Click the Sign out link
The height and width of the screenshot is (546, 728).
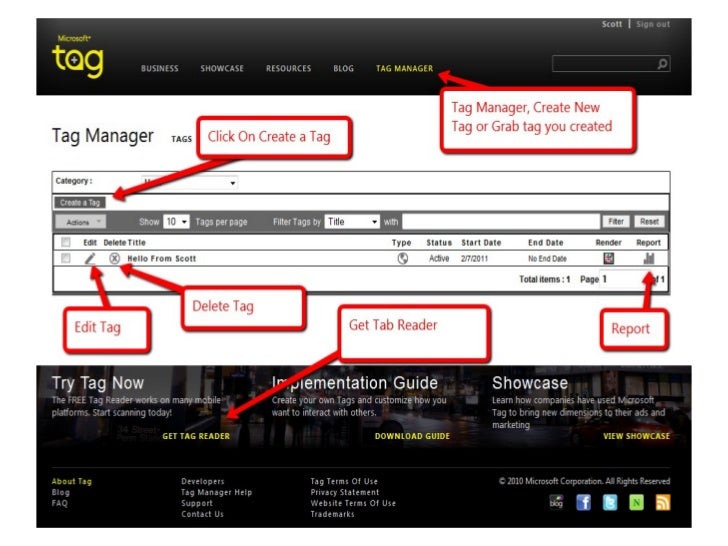pos(653,24)
